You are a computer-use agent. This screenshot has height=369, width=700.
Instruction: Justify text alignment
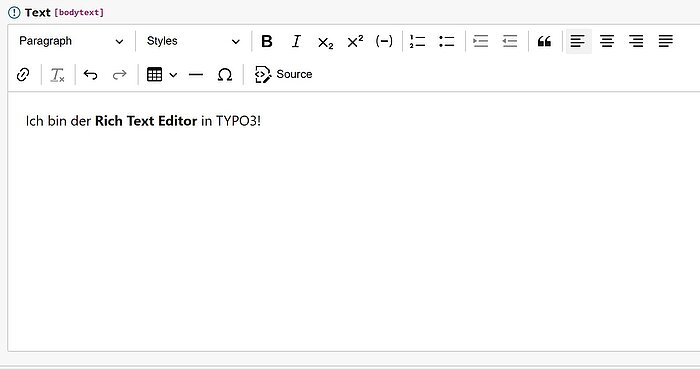tap(666, 41)
